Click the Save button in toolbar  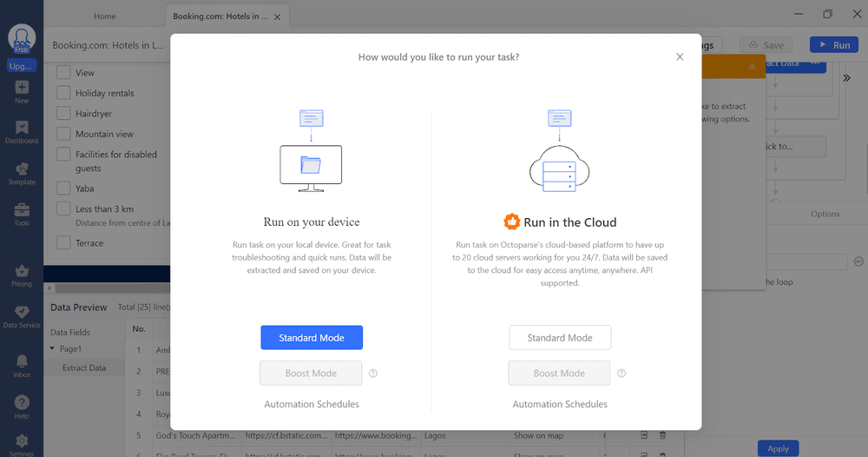[x=766, y=45]
